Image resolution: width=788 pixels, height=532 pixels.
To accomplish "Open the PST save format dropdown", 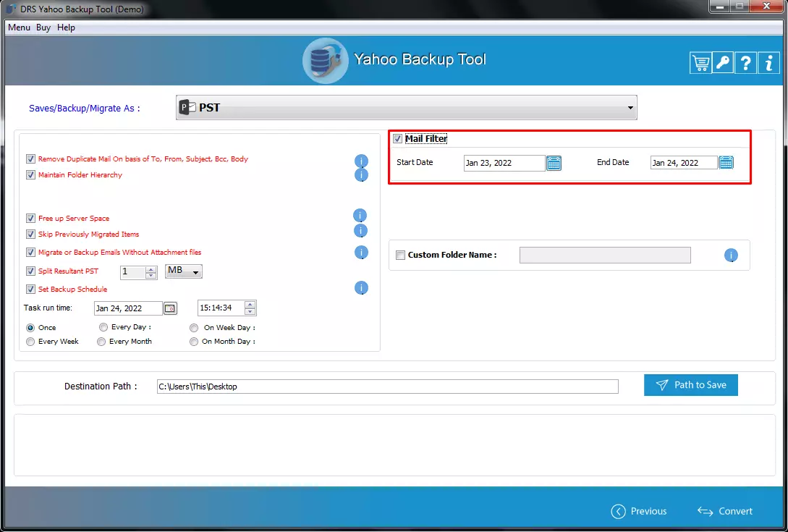I will 406,108.
